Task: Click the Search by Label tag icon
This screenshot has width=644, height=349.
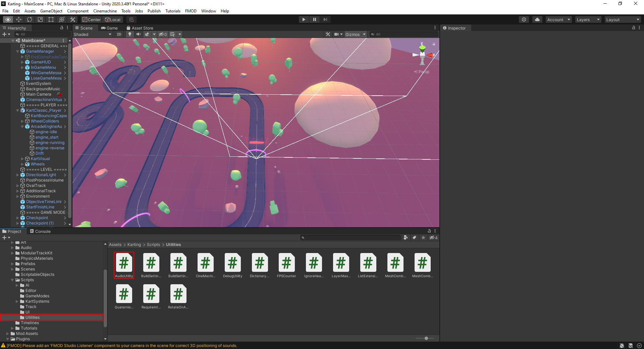Action: coord(415,238)
